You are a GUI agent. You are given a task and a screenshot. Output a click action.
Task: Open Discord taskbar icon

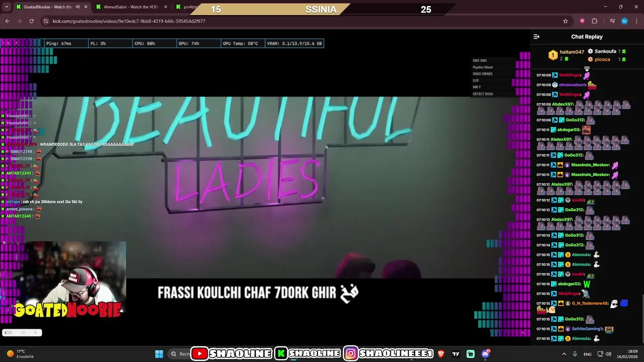coord(486,354)
